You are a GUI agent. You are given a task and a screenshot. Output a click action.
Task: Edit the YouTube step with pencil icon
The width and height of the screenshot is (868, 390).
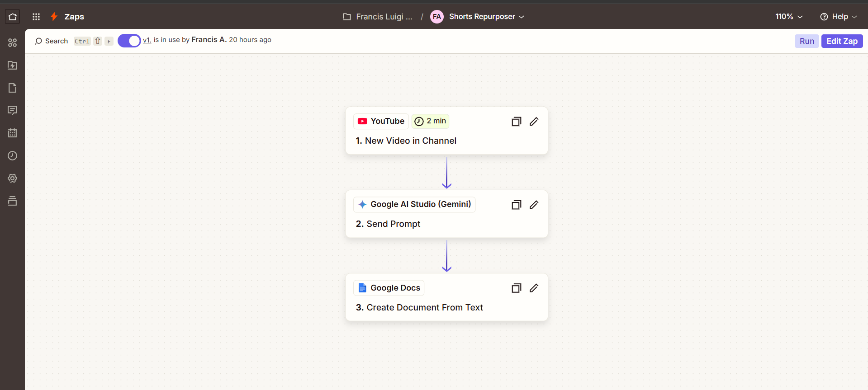[534, 122]
